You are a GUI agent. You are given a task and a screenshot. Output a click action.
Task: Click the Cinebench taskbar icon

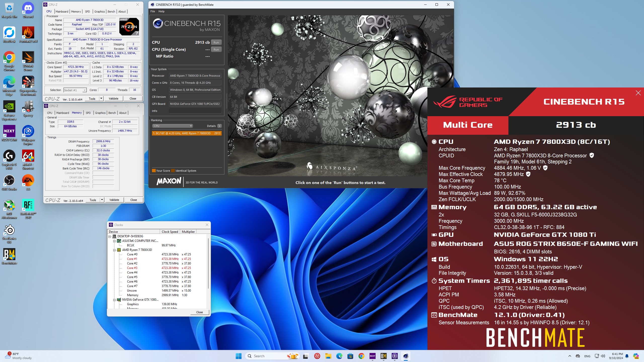[x=406, y=356]
